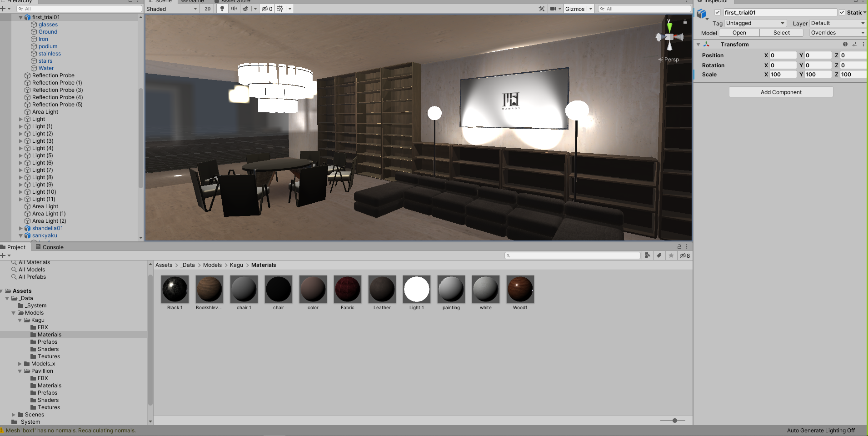This screenshot has width=868, height=436.
Task: Select the Light 1 material
Action: pyautogui.click(x=417, y=289)
